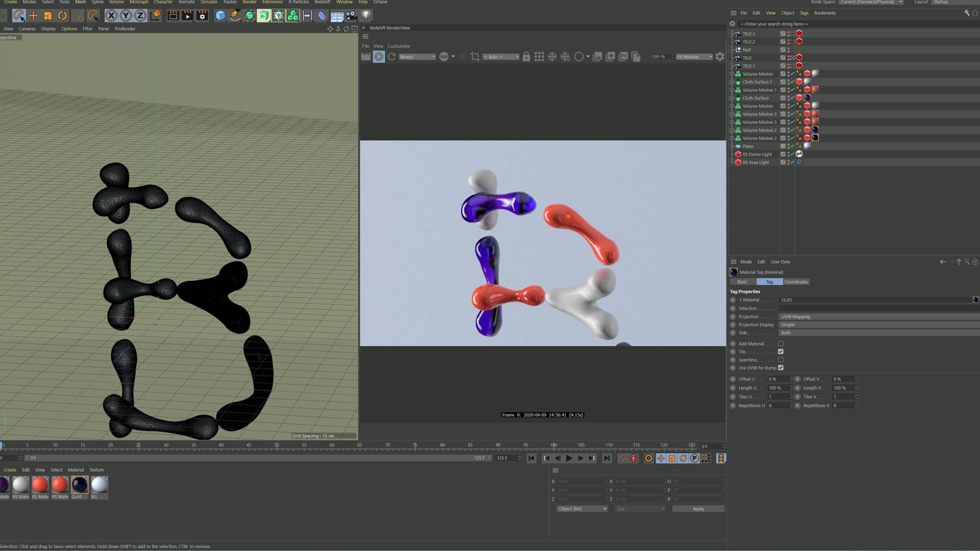Click the frame 50 timeline marker

[x=277, y=445]
